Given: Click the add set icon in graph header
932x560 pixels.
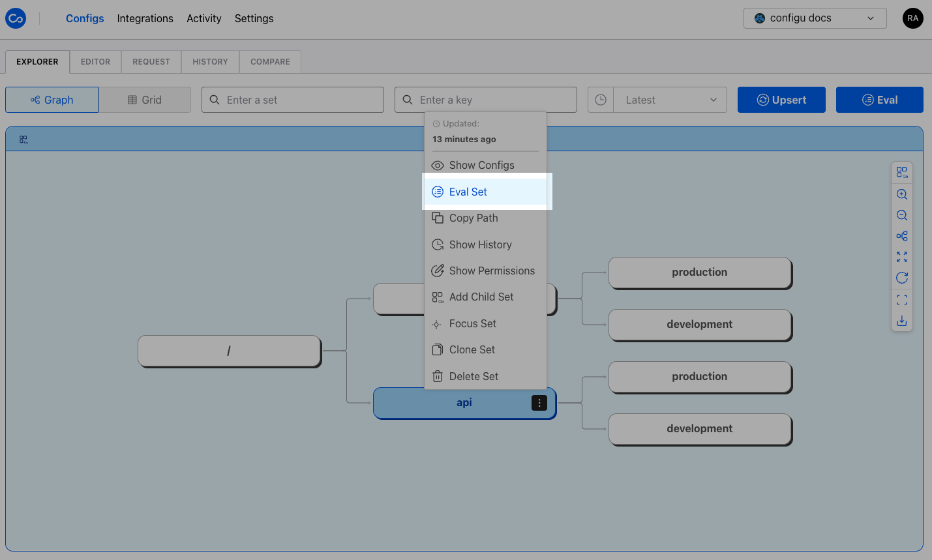Looking at the screenshot, I should tap(23, 140).
